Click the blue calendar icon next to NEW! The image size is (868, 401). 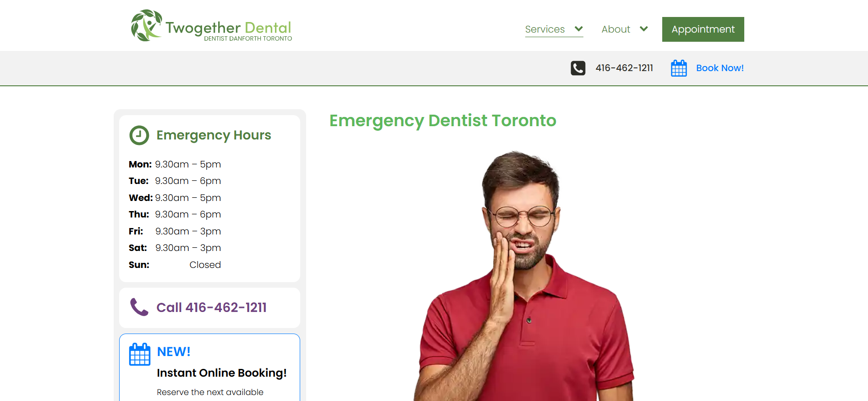click(x=140, y=354)
